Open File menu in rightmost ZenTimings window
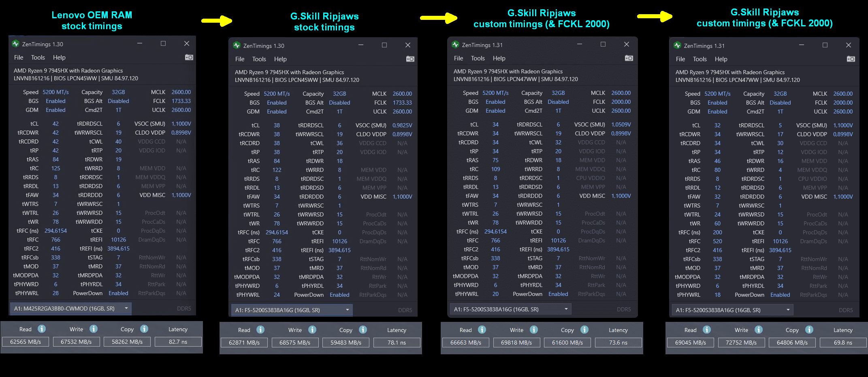The width and height of the screenshot is (868, 377). [x=680, y=59]
